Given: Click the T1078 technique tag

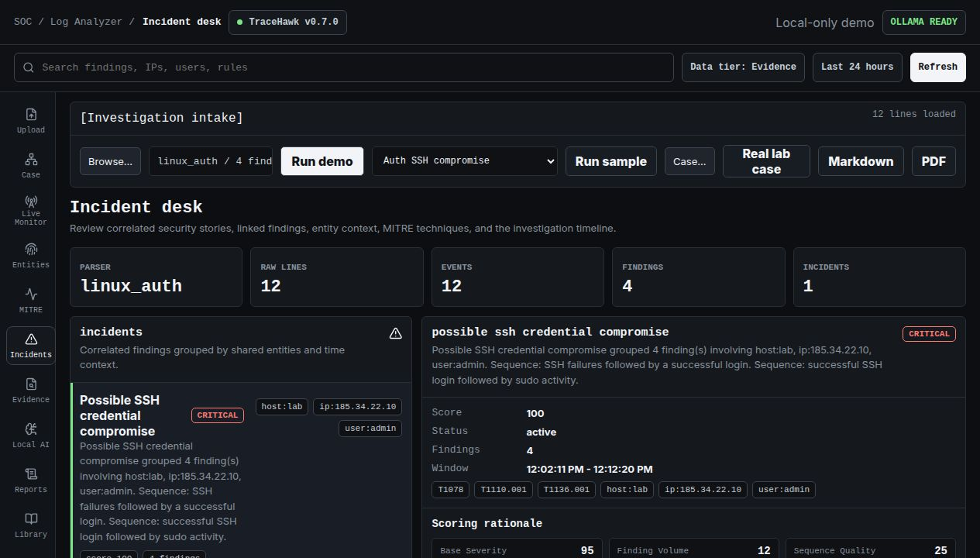Looking at the screenshot, I should pos(450,490).
